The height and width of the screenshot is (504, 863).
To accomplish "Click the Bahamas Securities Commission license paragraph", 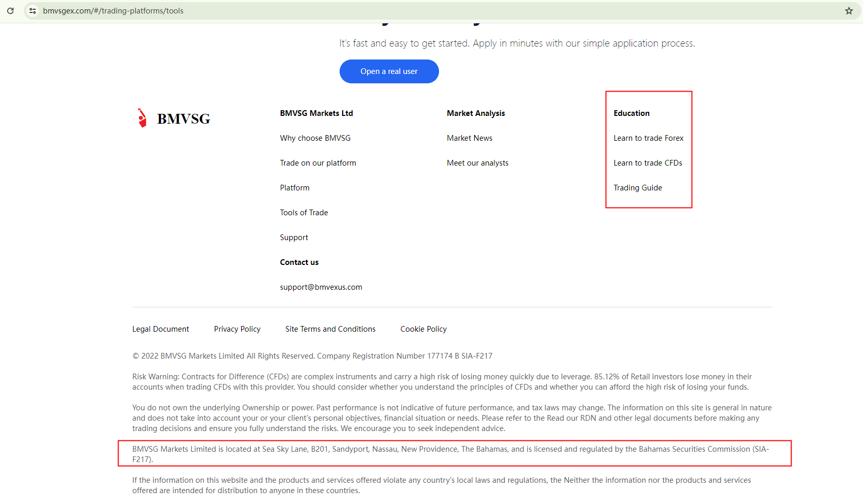I will [451, 454].
